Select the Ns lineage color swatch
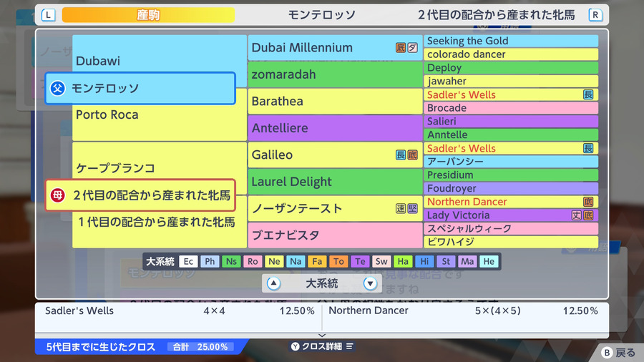Viewport: 644px width, 362px height. point(231,261)
